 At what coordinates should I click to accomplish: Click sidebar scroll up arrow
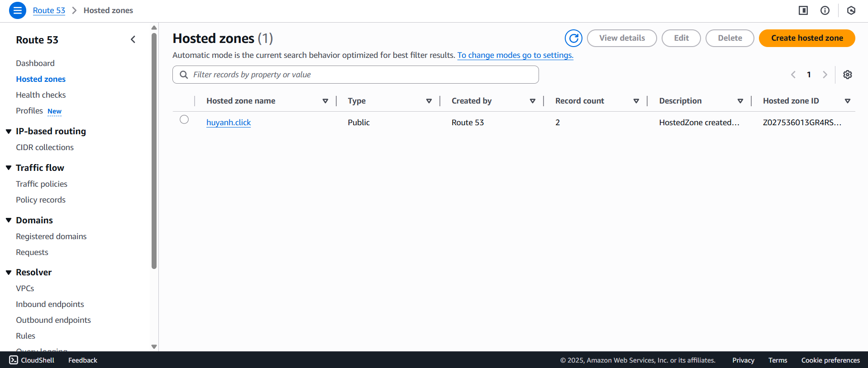point(154,28)
